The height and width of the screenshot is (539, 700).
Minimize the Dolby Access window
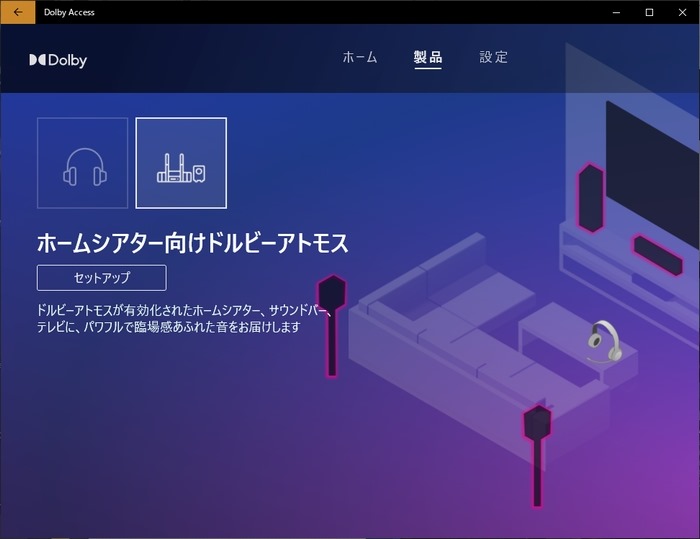[x=617, y=13]
